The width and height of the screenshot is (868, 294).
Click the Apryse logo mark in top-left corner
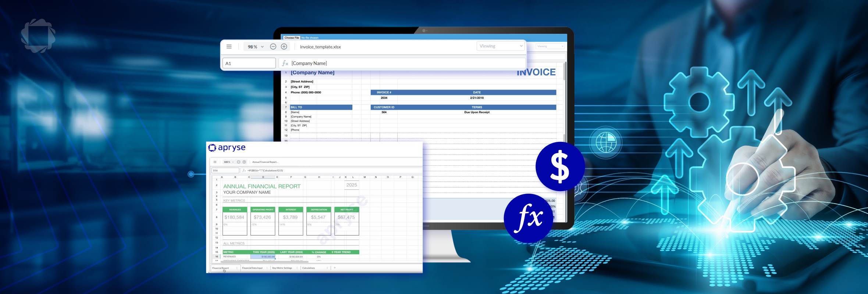tap(38, 36)
